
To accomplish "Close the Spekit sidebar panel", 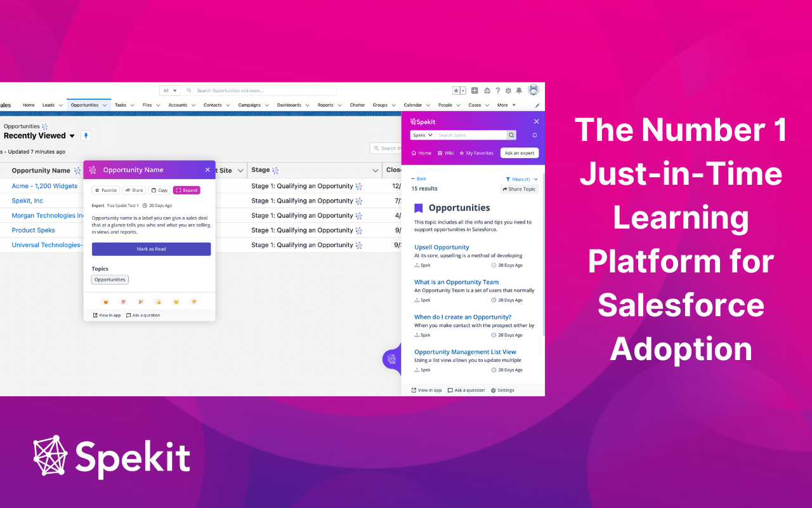I will click(x=536, y=121).
